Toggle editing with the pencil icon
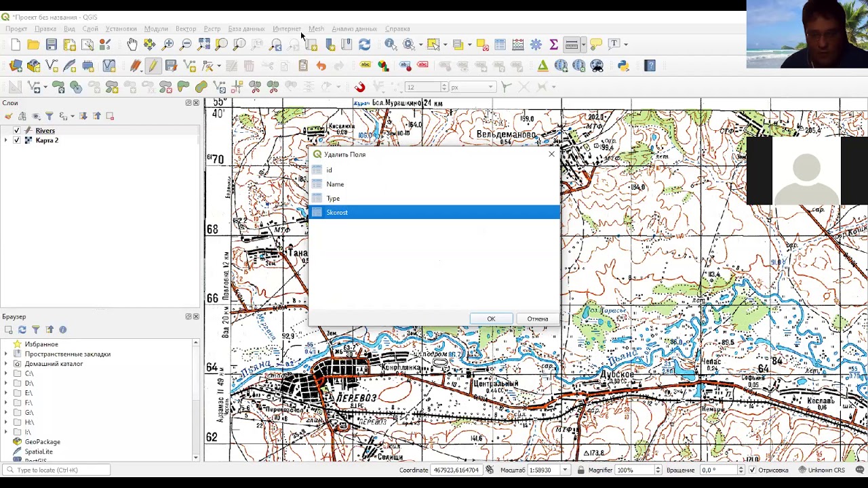Viewport: 868px width, 488px height. click(x=153, y=66)
